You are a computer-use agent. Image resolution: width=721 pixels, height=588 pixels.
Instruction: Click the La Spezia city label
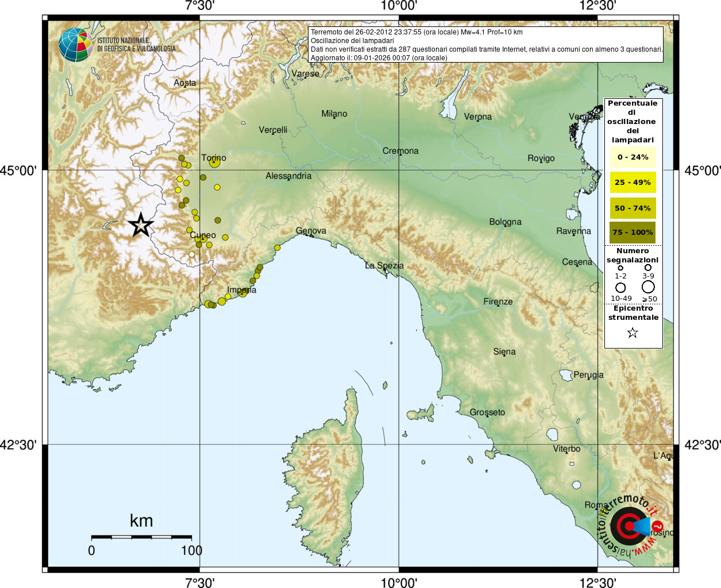pos(384,266)
